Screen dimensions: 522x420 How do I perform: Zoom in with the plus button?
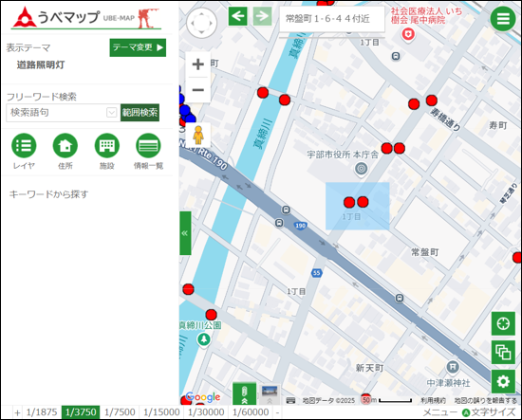(198, 64)
